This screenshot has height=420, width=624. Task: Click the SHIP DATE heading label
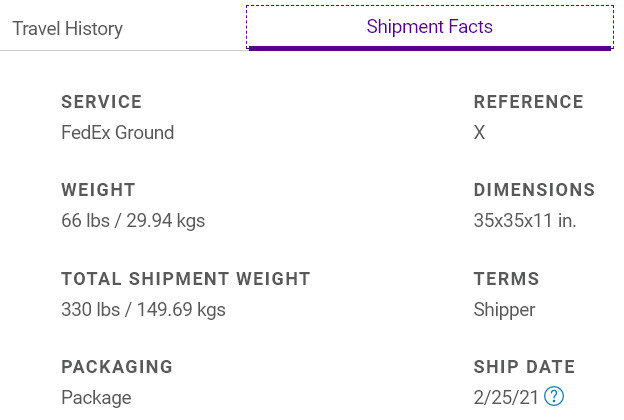(x=524, y=367)
